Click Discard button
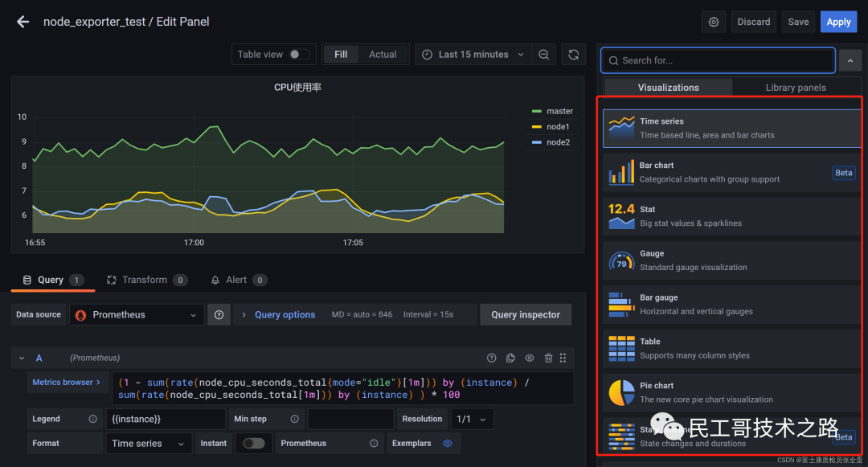868x467 pixels. point(753,23)
